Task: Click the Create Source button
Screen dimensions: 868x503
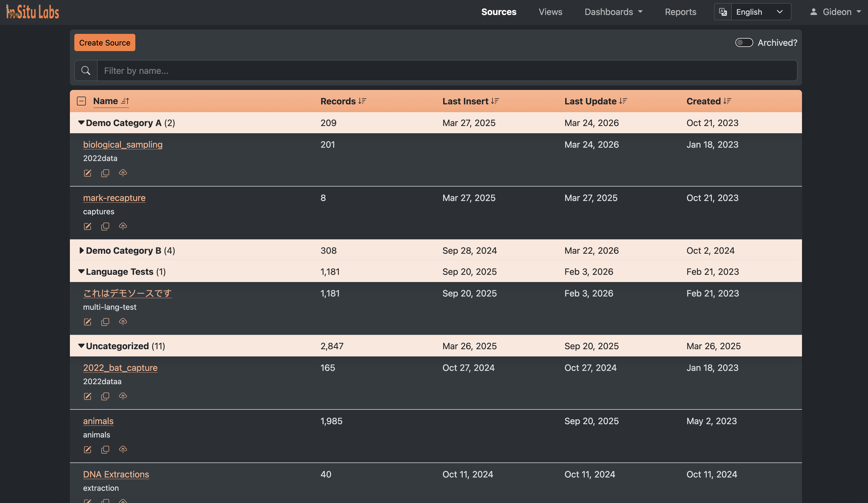Action: click(x=104, y=42)
